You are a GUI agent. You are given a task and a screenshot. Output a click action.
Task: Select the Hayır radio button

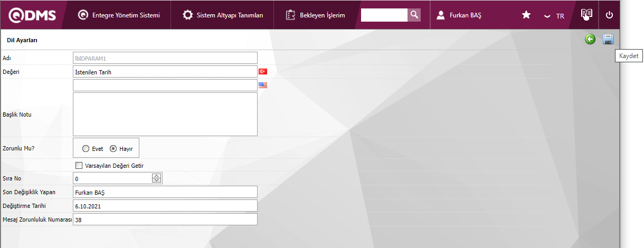pos(113,149)
